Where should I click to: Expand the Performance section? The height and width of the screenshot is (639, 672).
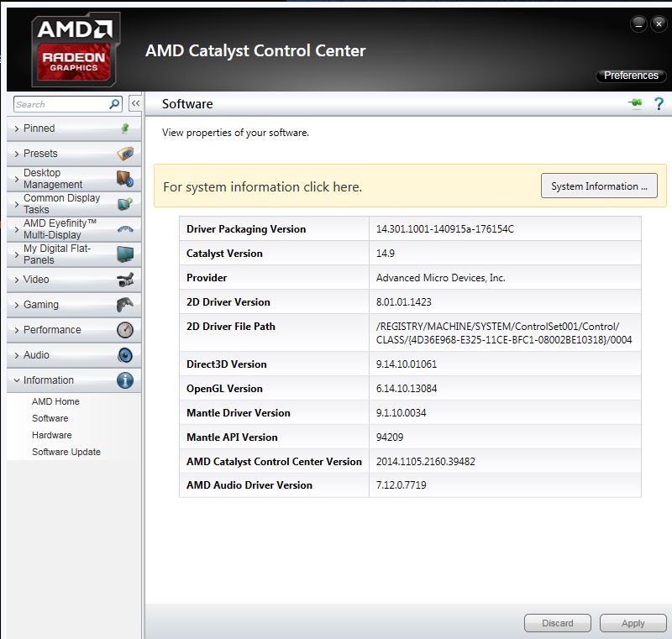[74, 330]
